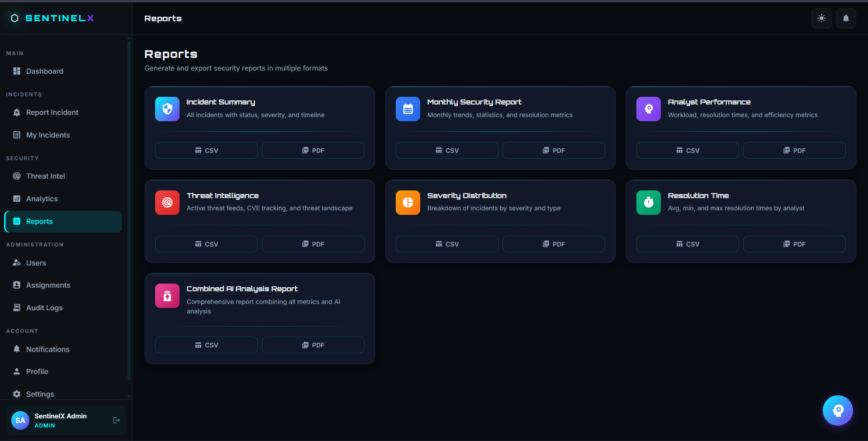This screenshot has height=441, width=868.
Task: Click the Threat Intelligence red target icon
Action: click(167, 203)
